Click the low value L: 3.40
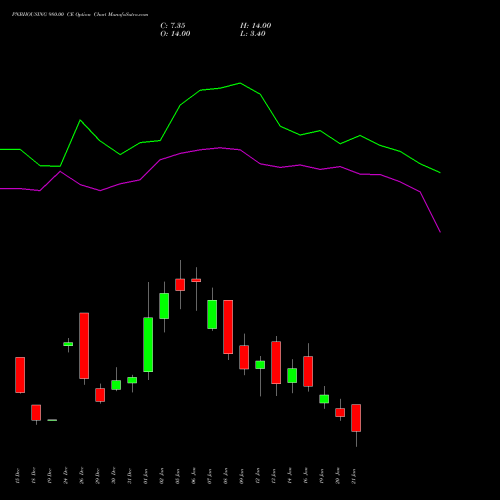The width and height of the screenshot is (500, 500). pyautogui.click(x=253, y=34)
